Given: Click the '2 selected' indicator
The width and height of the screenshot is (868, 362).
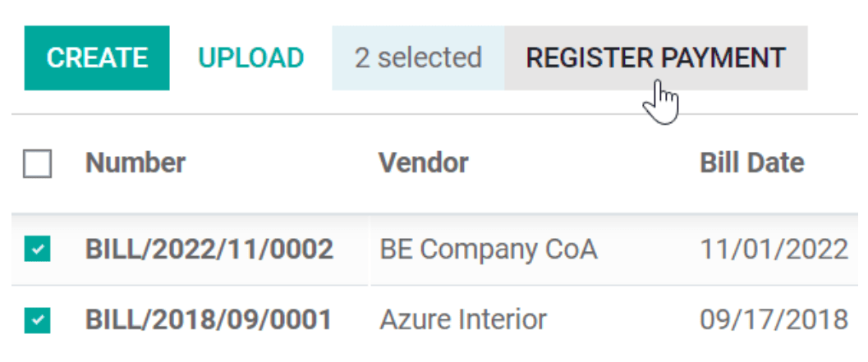Looking at the screenshot, I should point(418,58).
